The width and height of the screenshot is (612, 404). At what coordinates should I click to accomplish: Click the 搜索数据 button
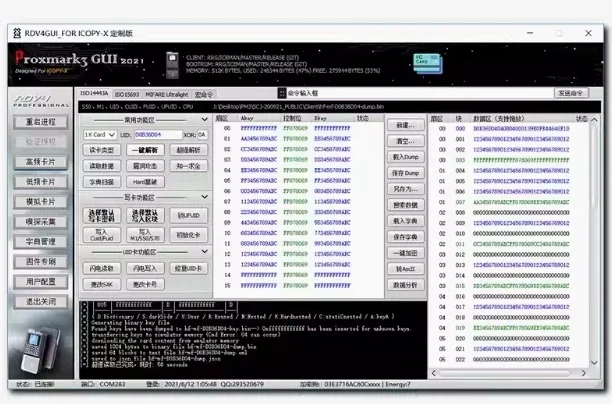click(406, 205)
